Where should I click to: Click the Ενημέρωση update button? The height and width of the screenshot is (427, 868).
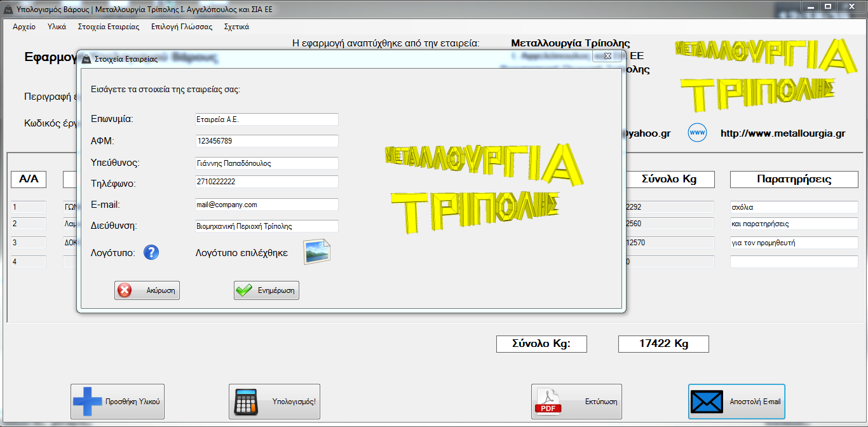point(266,290)
